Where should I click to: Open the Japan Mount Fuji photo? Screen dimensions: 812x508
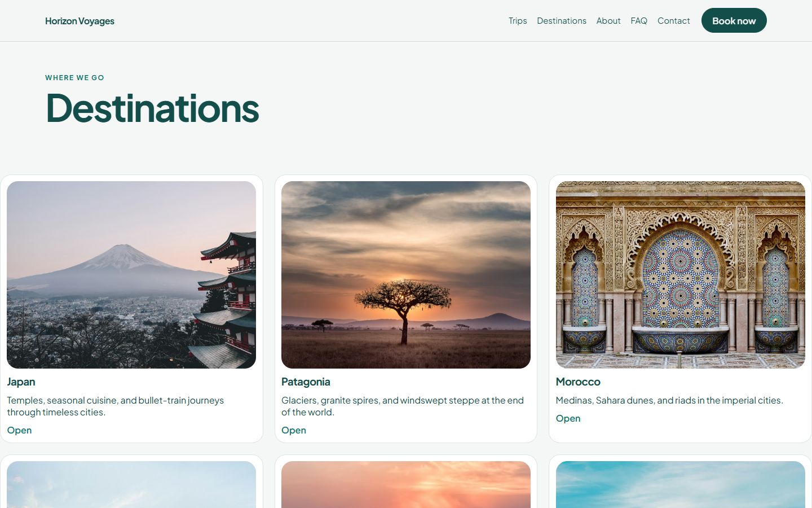(131, 275)
